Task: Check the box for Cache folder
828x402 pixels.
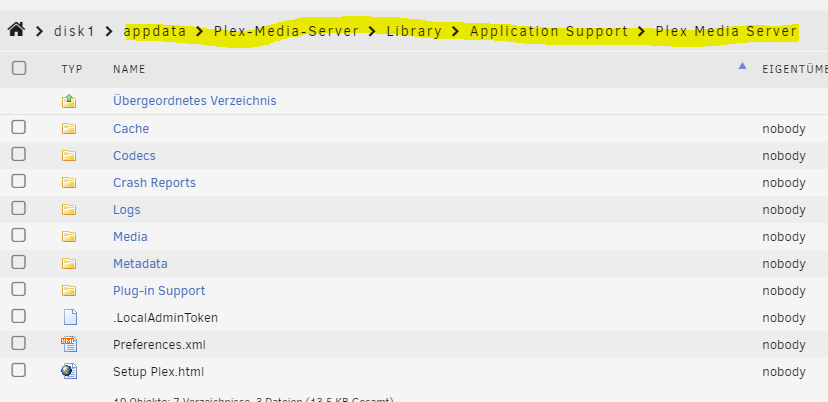Action: (19, 127)
